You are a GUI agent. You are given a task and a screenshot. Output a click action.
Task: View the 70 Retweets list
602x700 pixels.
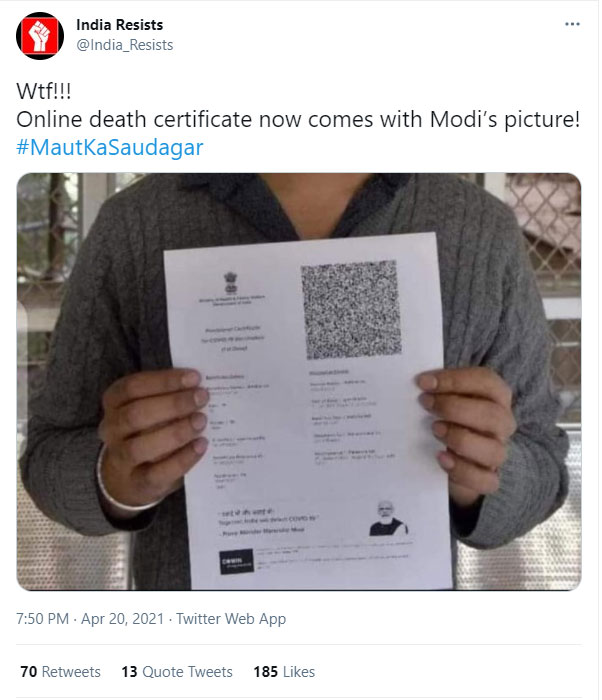click(60, 672)
